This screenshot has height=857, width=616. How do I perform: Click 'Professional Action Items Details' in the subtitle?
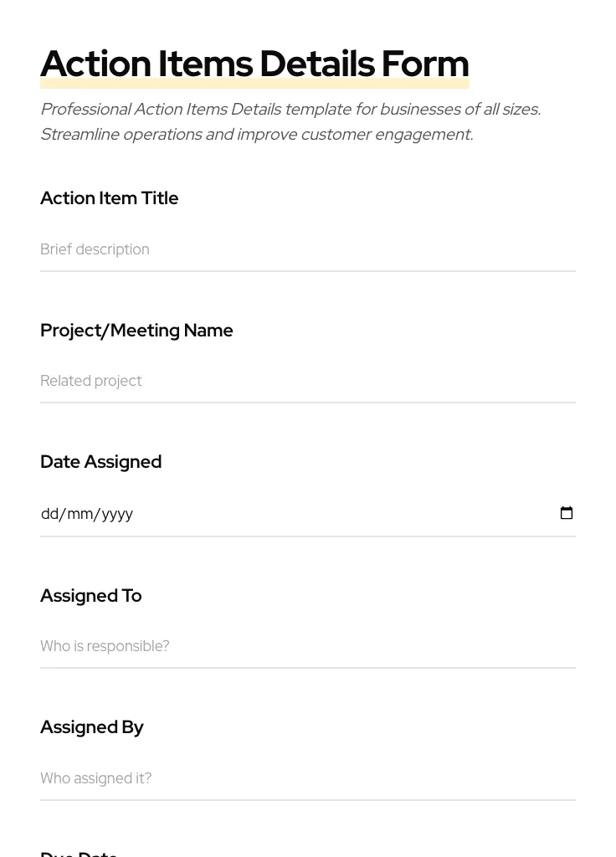(160, 110)
